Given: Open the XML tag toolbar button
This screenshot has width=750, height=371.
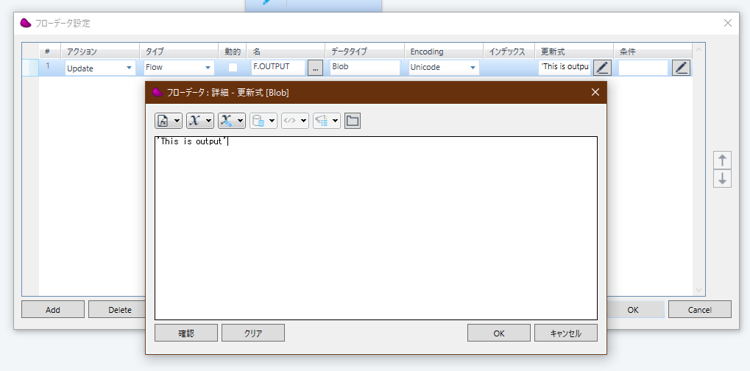Looking at the screenshot, I should (295, 121).
